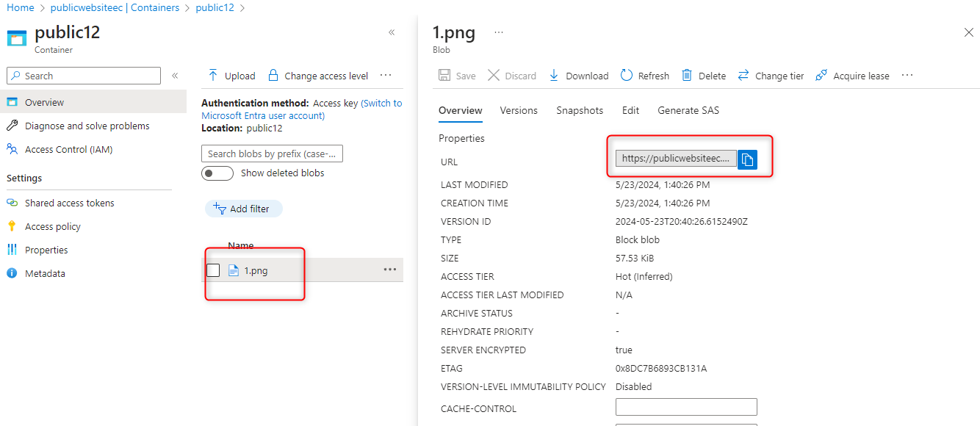The width and height of the screenshot is (980, 426).
Task: Open more options for 1.png row
Action: (390, 270)
